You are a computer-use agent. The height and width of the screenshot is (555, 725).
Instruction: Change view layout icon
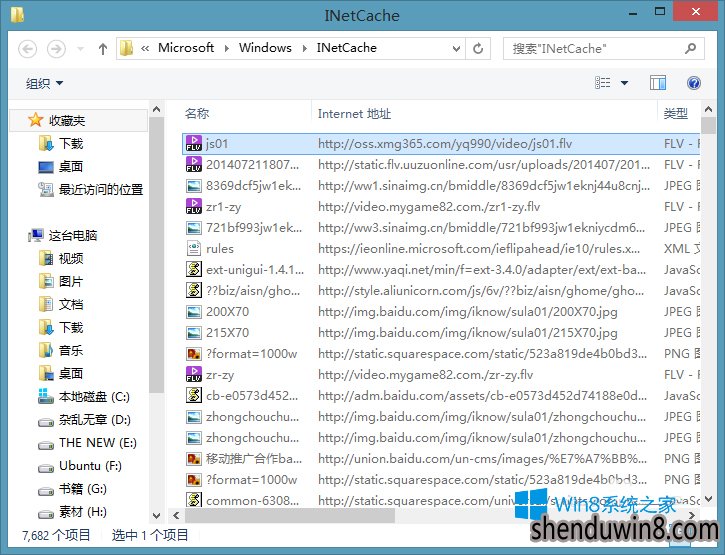click(x=602, y=83)
